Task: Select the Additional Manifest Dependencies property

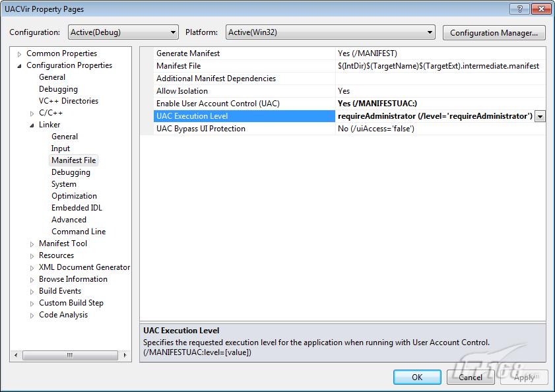Action: [x=244, y=79]
